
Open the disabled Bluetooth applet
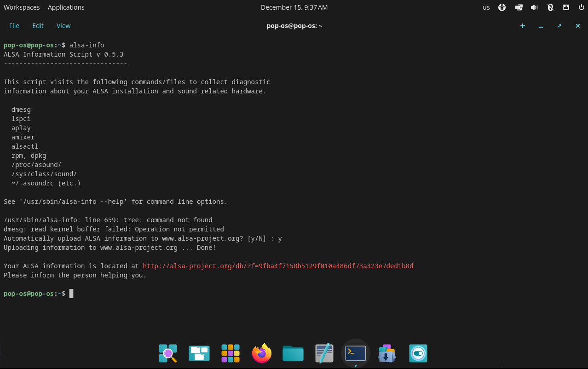(550, 7)
